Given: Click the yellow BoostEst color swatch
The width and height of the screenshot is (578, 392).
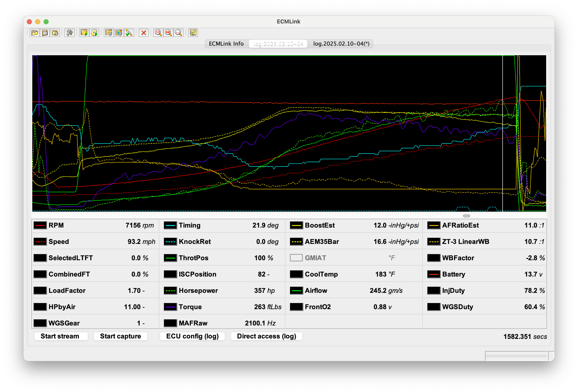Looking at the screenshot, I should [296, 225].
